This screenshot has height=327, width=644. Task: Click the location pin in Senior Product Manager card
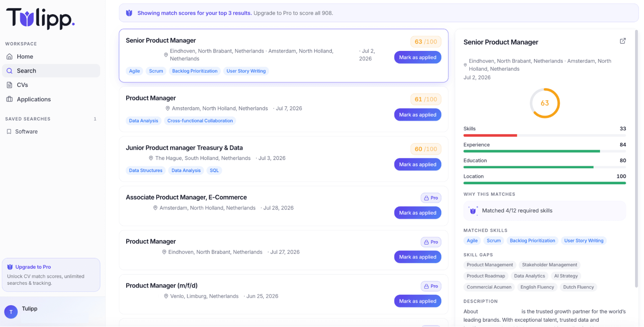pos(166,55)
